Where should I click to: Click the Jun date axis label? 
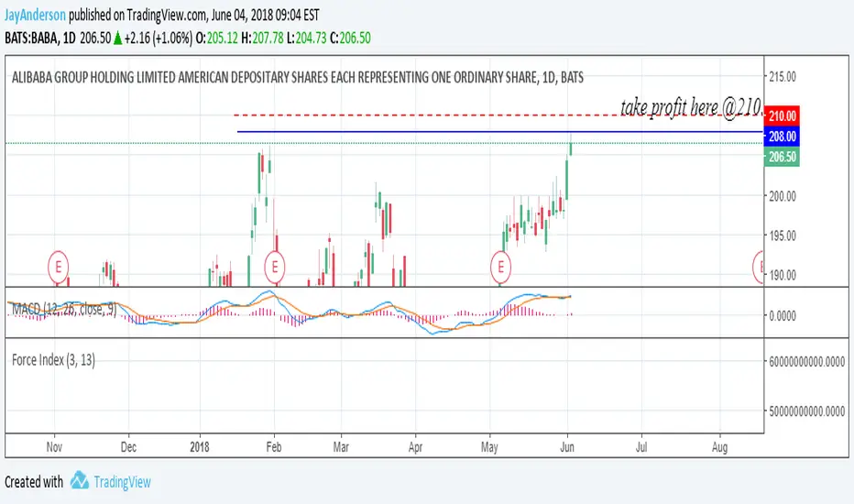tap(567, 447)
